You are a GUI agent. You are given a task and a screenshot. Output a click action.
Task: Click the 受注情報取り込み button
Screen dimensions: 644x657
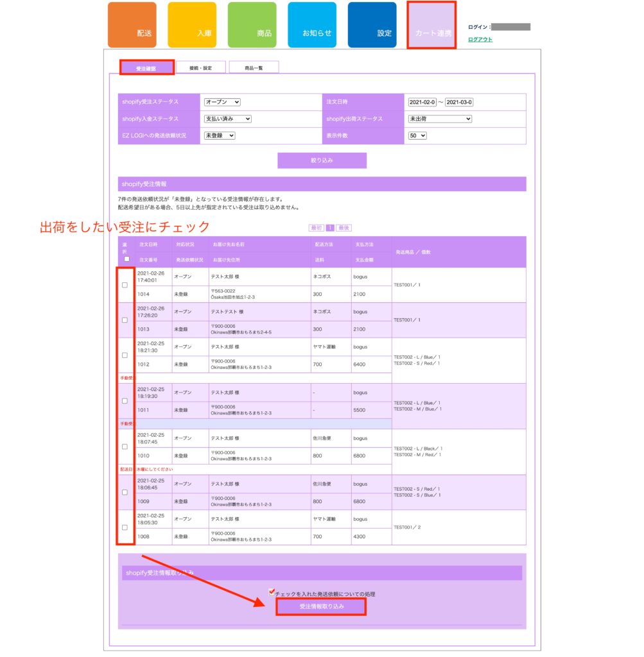click(x=321, y=606)
